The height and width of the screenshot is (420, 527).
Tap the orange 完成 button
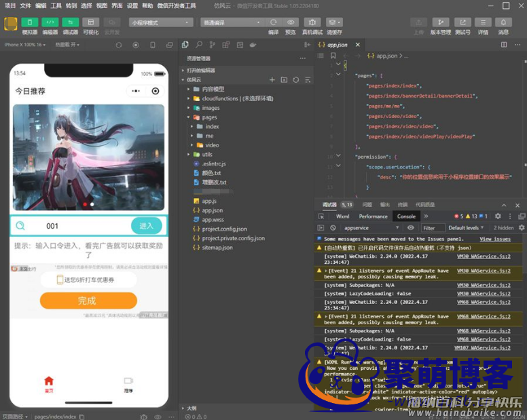click(x=88, y=301)
